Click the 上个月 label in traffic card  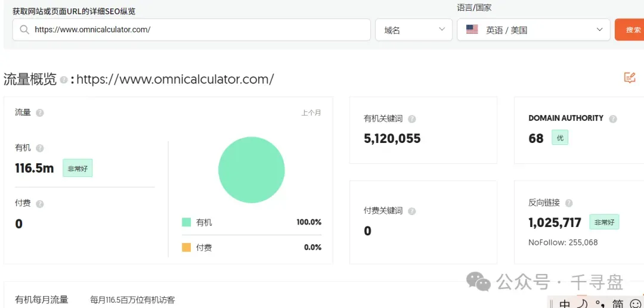click(x=311, y=113)
